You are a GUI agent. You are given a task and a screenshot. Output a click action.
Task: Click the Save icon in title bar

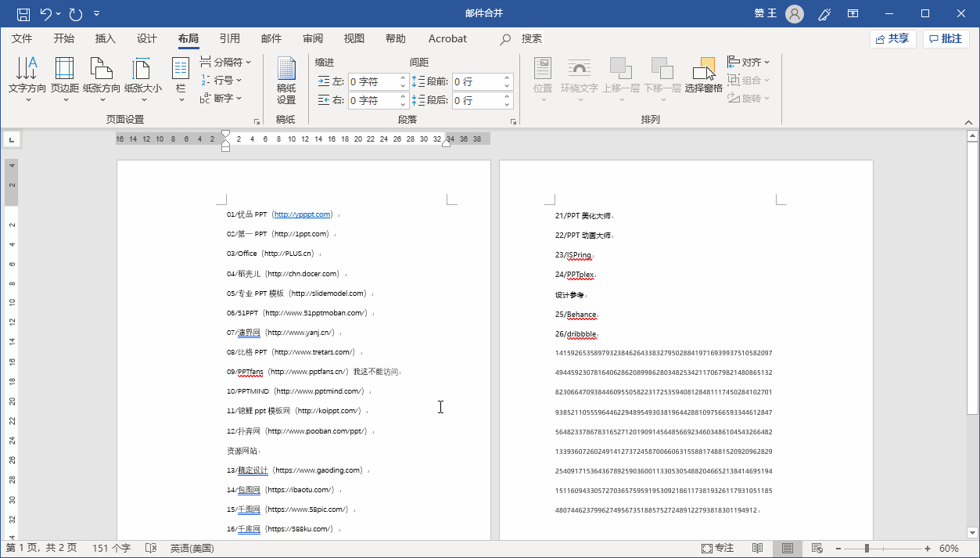click(23, 14)
